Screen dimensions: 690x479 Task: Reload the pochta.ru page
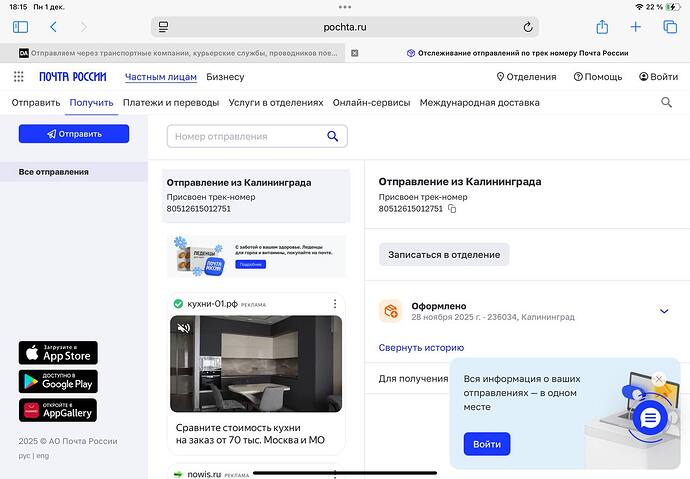pos(528,27)
